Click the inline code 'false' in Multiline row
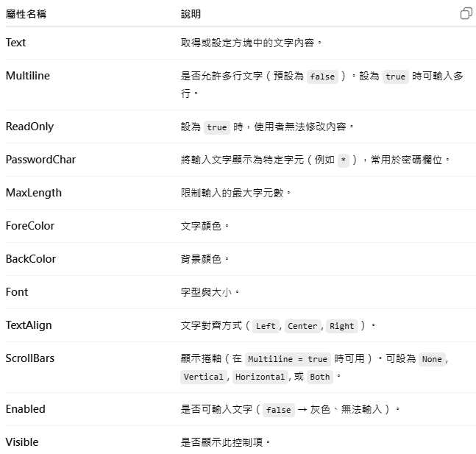476x454 pixels. pos(322,77)
